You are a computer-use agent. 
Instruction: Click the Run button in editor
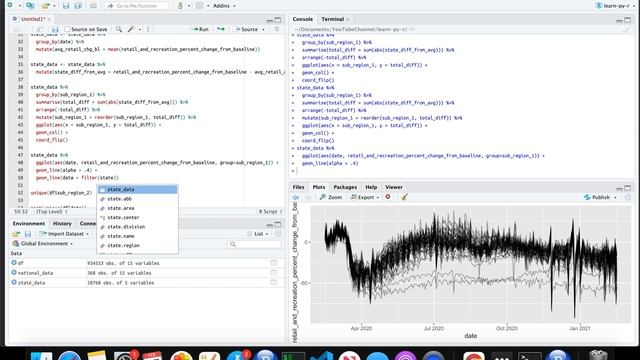[x=200, y=29]
